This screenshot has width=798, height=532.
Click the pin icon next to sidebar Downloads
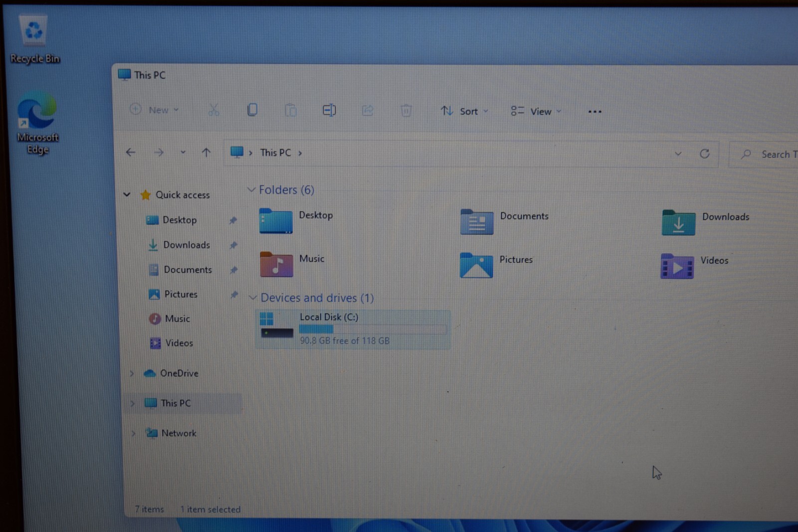click(233, 245)
